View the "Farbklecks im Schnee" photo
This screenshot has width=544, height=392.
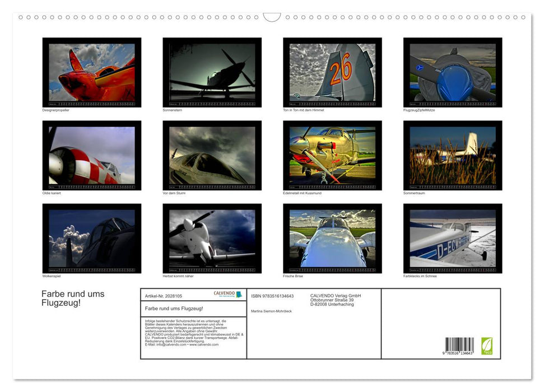(x=452, y=238)
